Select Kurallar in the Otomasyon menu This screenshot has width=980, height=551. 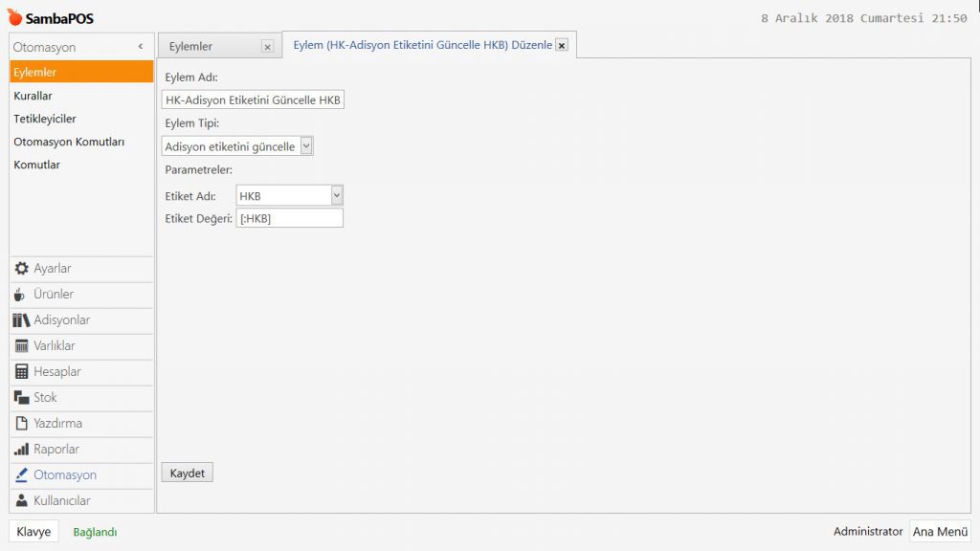tap(33, 96)
